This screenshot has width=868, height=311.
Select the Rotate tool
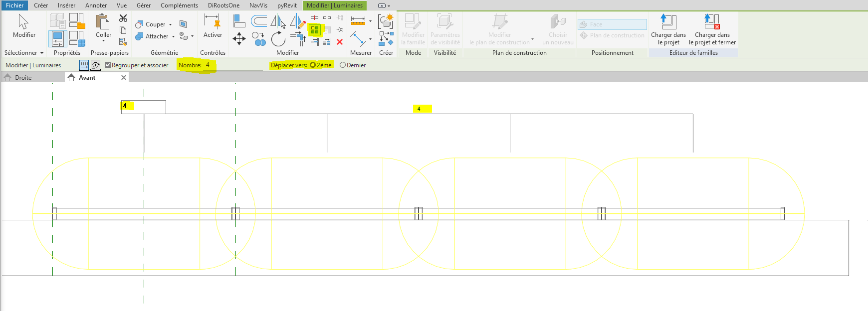[278, 39]
